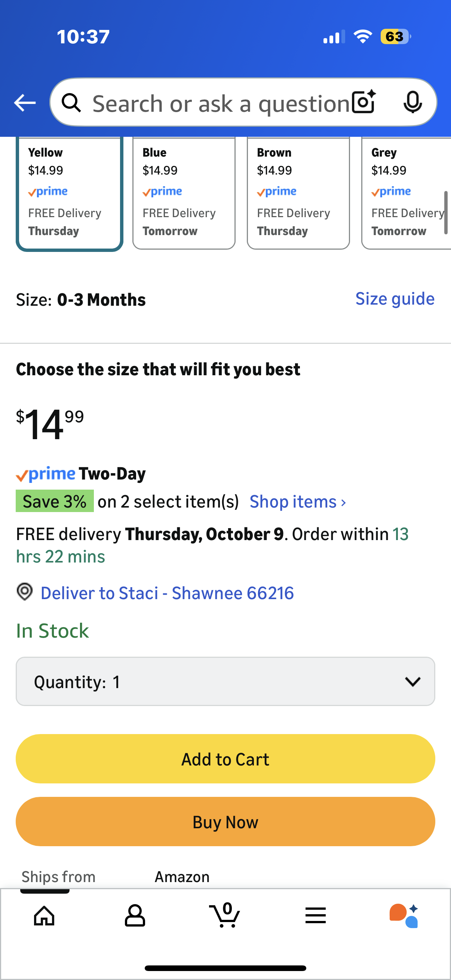Select the Blue color option

(x=184, y=193)
